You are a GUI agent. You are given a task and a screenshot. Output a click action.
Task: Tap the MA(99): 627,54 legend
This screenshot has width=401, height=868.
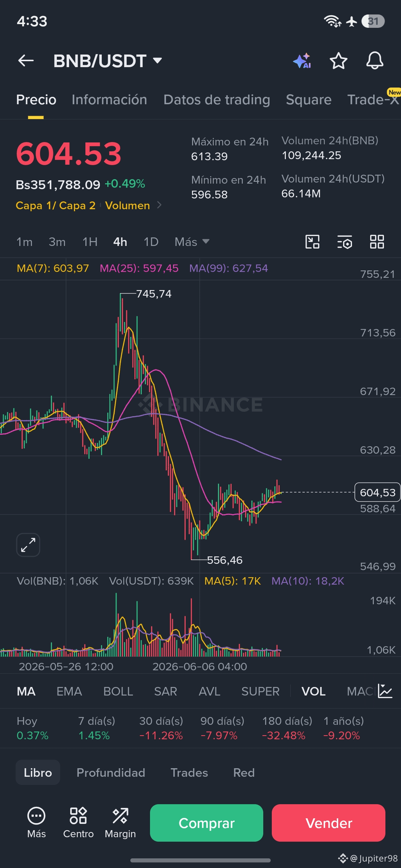point(228,268)
